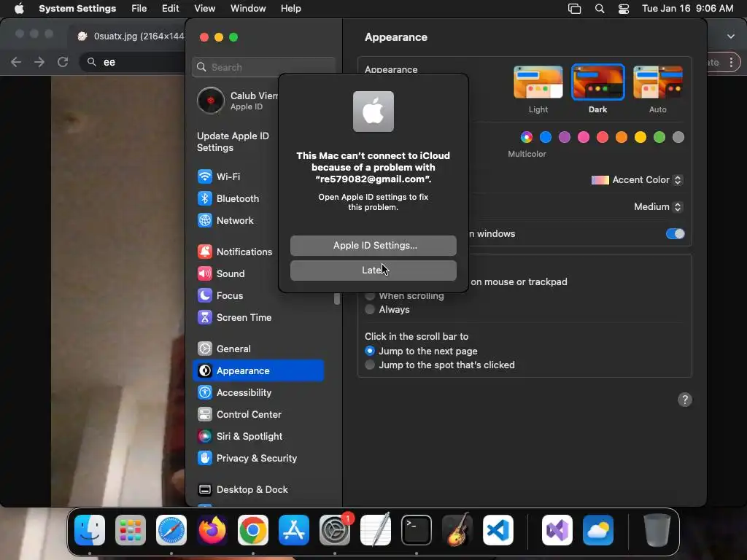The image size is (747, 560).
Task: Select the green accent color
Action: [659, 138]
